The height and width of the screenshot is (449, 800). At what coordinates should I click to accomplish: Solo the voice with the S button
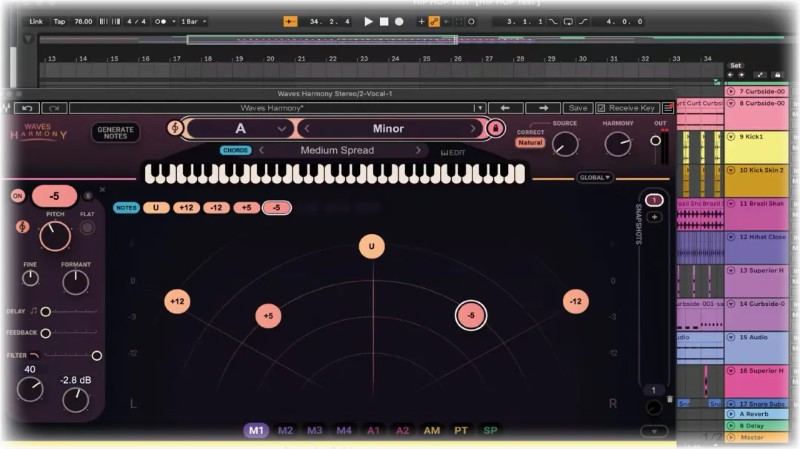point(88,196)
